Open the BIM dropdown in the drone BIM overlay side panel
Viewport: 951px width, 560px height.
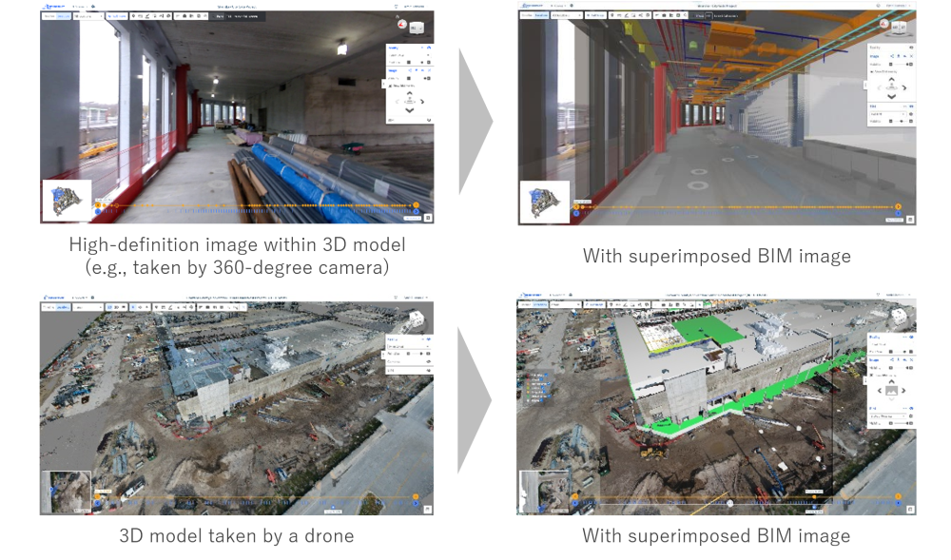pyautogui.click(x=889, y=416)
